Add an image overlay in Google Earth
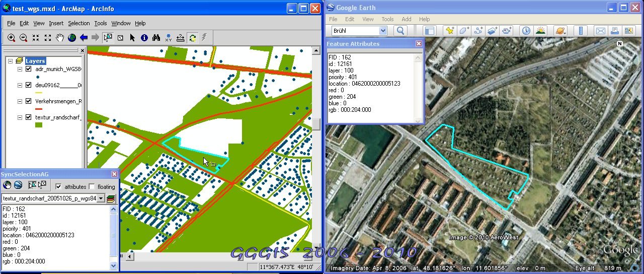Screen dimensions: 644x274 click(493, 31)
